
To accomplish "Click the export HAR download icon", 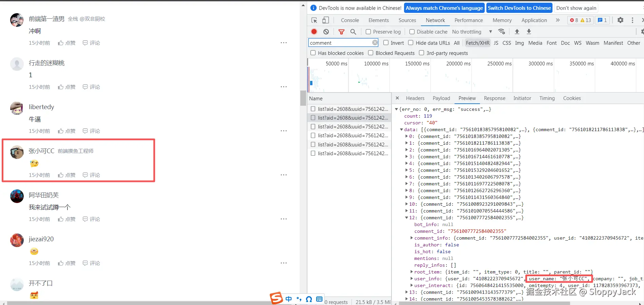I will (x=529, y=32).
